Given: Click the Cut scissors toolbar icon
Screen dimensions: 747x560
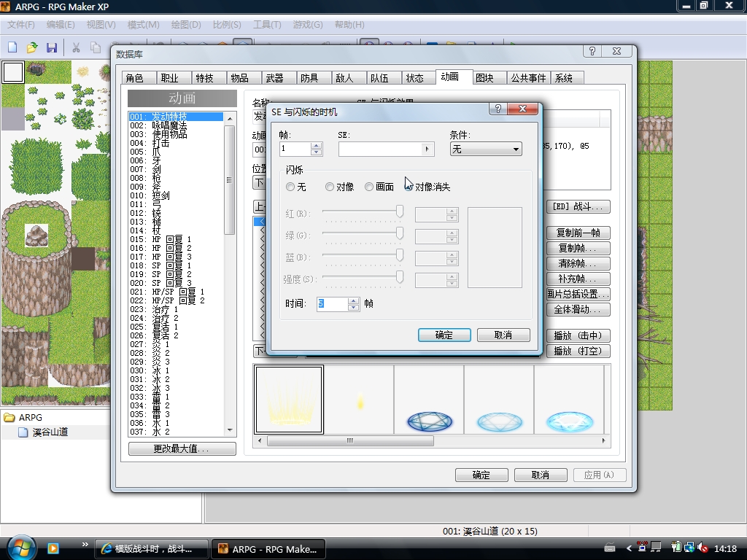Looking at the screenshot, I should 76,47.
